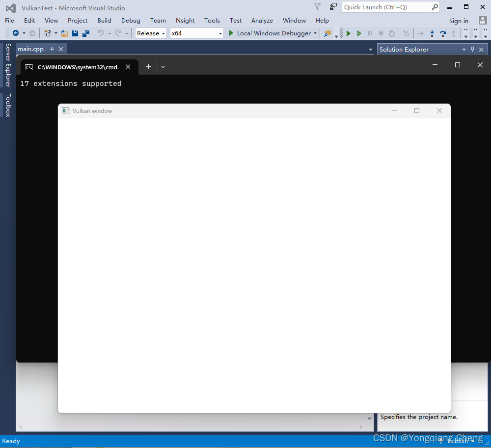Open the Nsight menu
The image size is (491, 448).
click(x=185, y=20)
